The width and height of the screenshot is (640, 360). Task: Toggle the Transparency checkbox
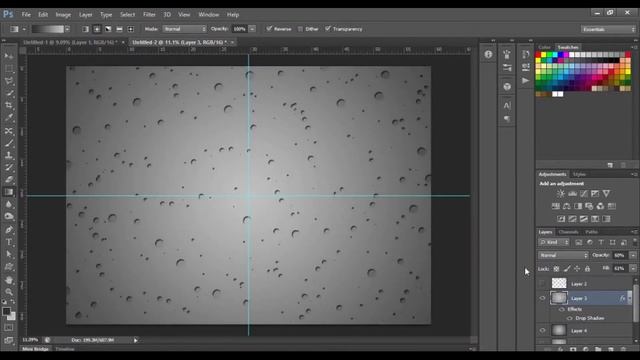tap(328, 29)
